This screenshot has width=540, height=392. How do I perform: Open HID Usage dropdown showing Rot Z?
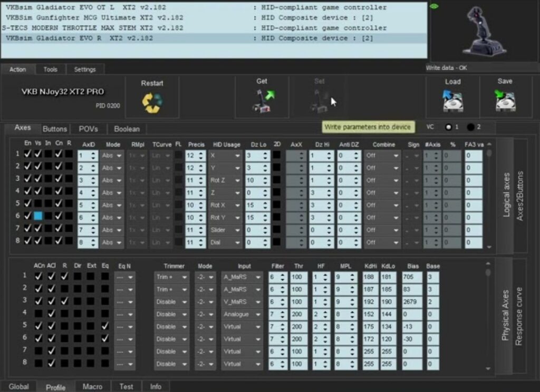pyautogui.click(x=225, y=180)
